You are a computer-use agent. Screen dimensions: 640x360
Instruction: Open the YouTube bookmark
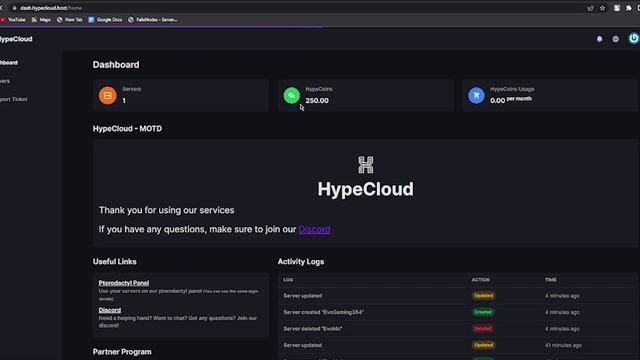click(13, 20)
